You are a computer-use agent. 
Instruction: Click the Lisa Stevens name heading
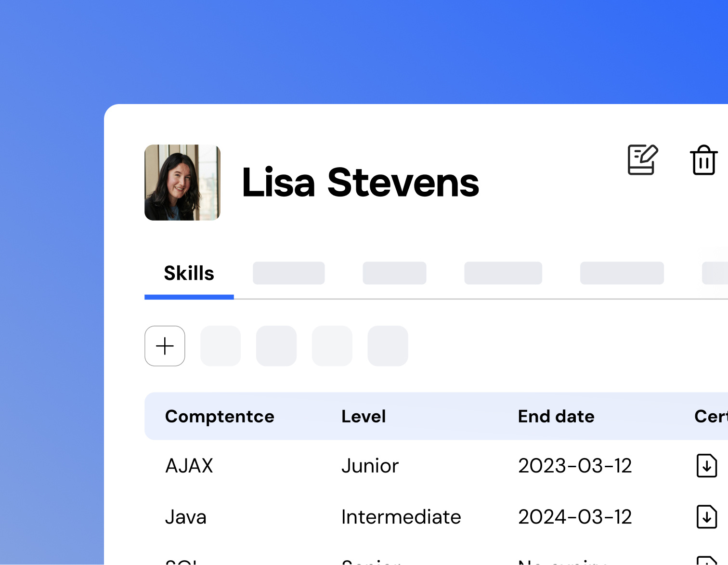360,183
